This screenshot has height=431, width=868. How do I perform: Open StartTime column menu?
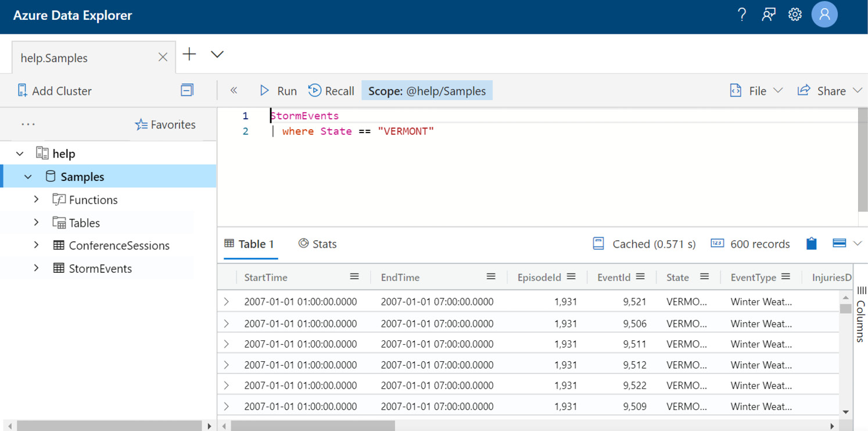354,277
